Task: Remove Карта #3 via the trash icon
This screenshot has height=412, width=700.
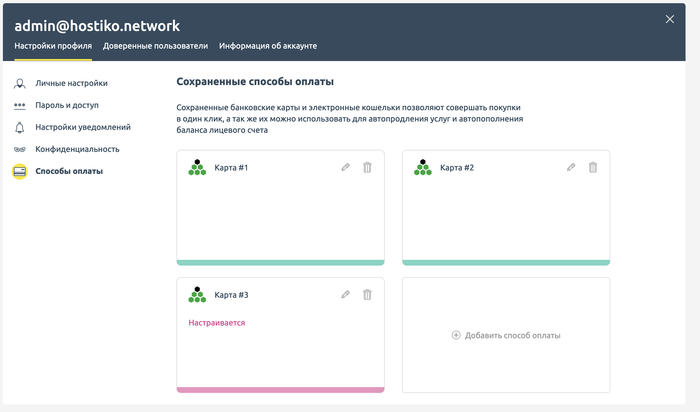Action: point(367,295)
